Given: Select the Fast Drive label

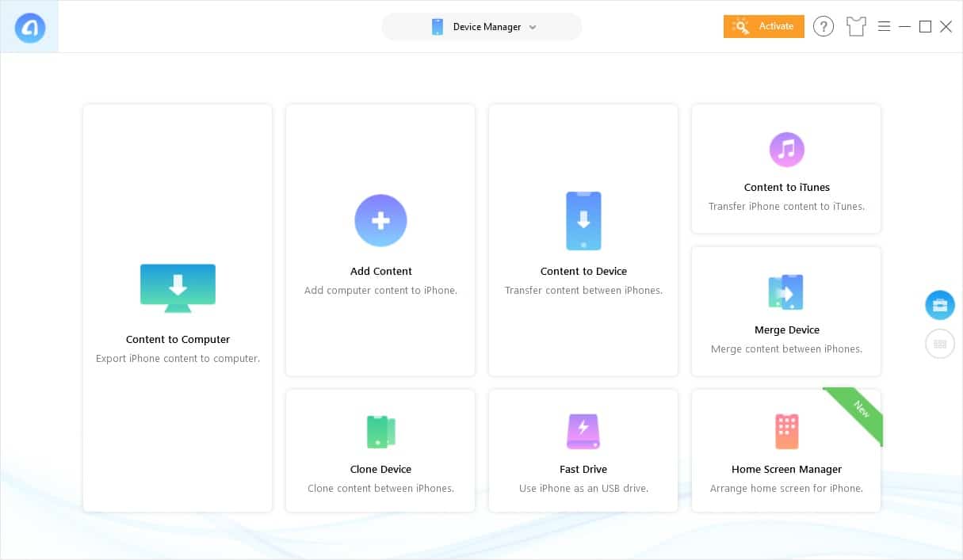Looking at the screenshot, I should click(x=583, y=469).
